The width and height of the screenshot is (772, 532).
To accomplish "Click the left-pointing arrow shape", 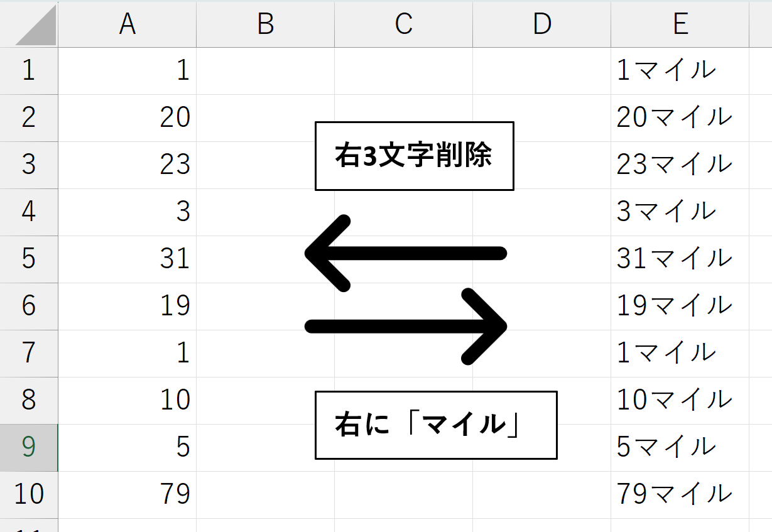I will click(405, 253).
